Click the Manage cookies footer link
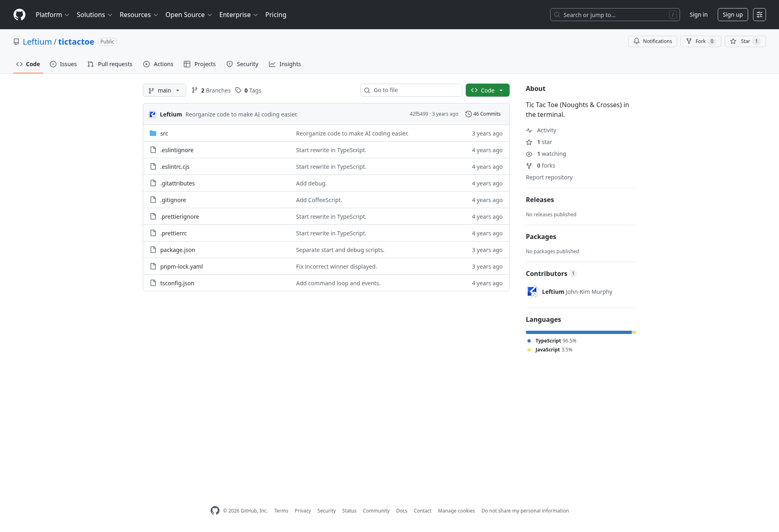779x532 pixels. [456, 510]
